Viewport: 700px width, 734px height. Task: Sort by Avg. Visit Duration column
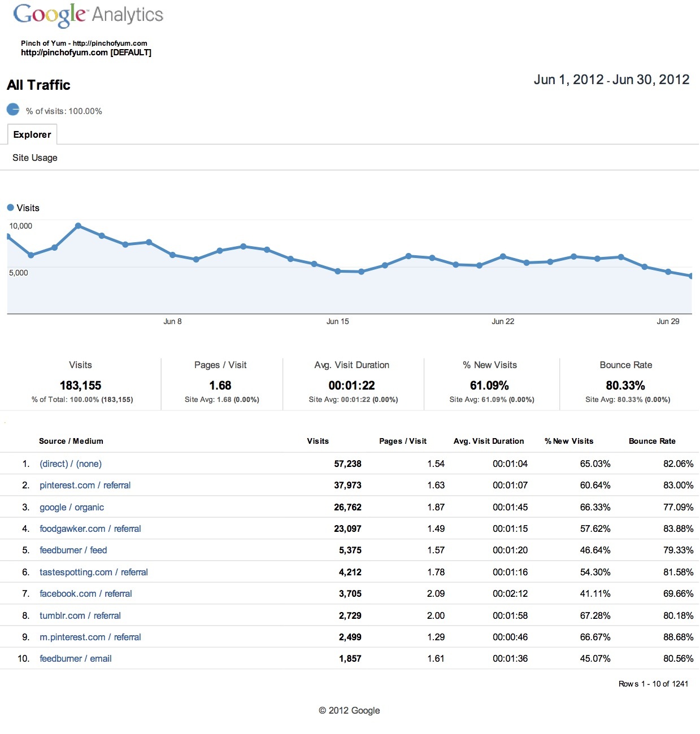[489, 441]
